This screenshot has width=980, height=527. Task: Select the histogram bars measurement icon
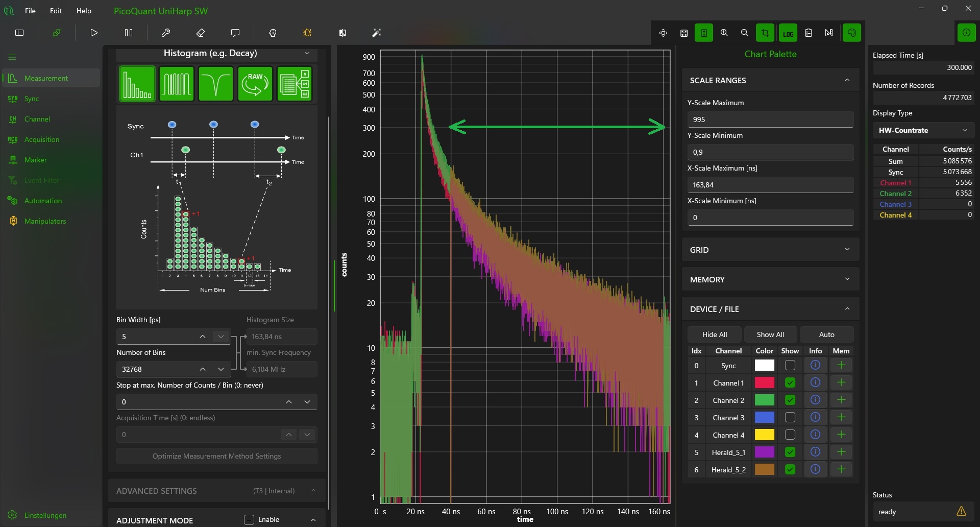coord(137,84)
